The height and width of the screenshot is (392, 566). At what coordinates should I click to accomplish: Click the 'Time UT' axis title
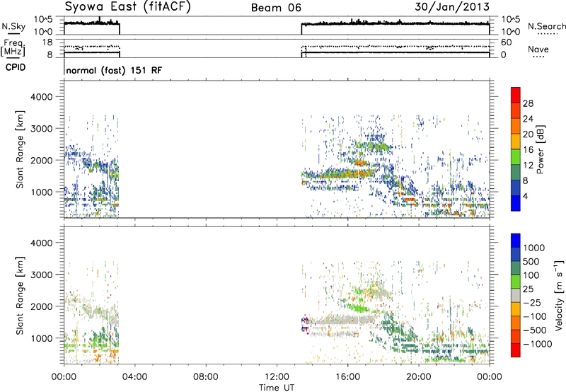277,387
